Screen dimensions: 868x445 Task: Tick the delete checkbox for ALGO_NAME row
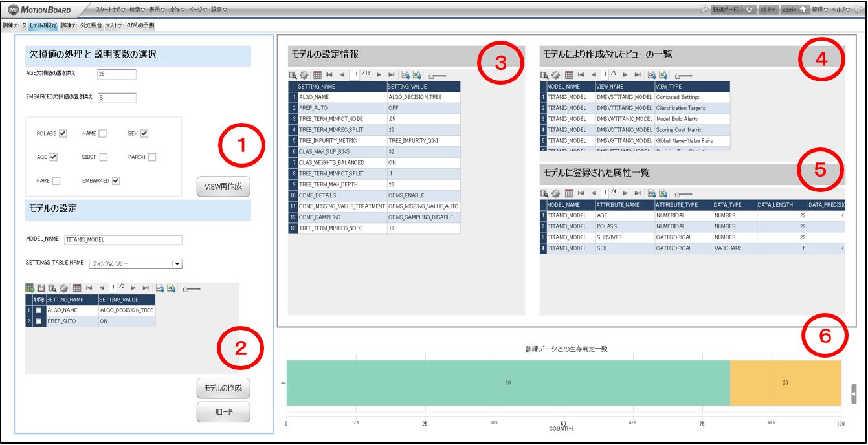39,310
